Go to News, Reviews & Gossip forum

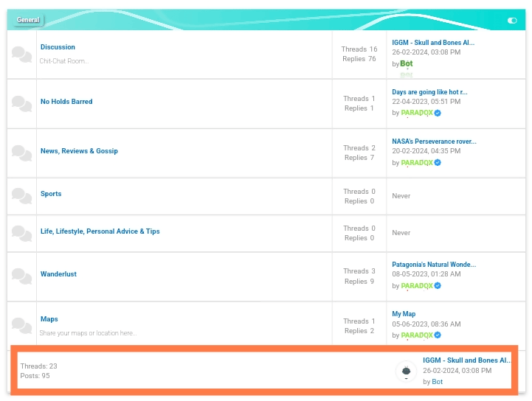[79, 151]
